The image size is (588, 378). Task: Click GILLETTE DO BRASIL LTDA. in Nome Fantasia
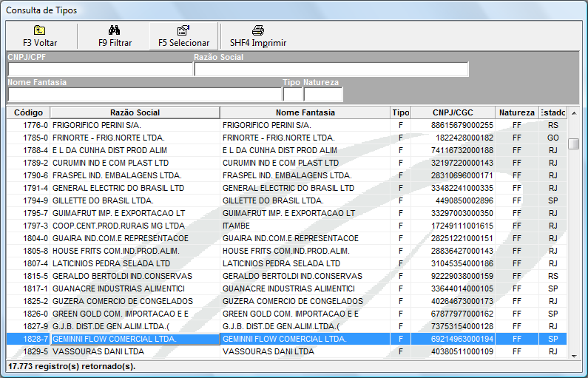[305, 200]
